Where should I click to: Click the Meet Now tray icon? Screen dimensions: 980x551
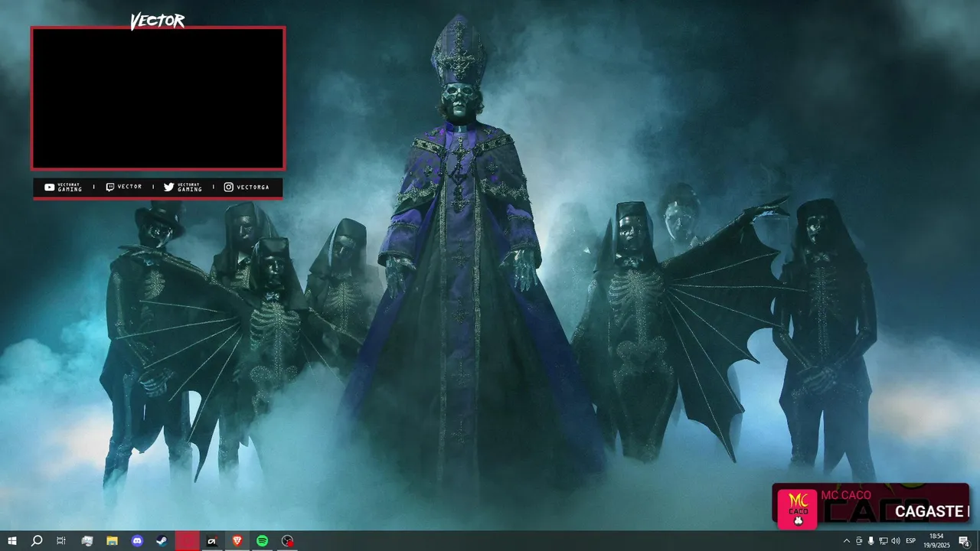point(858,541)
